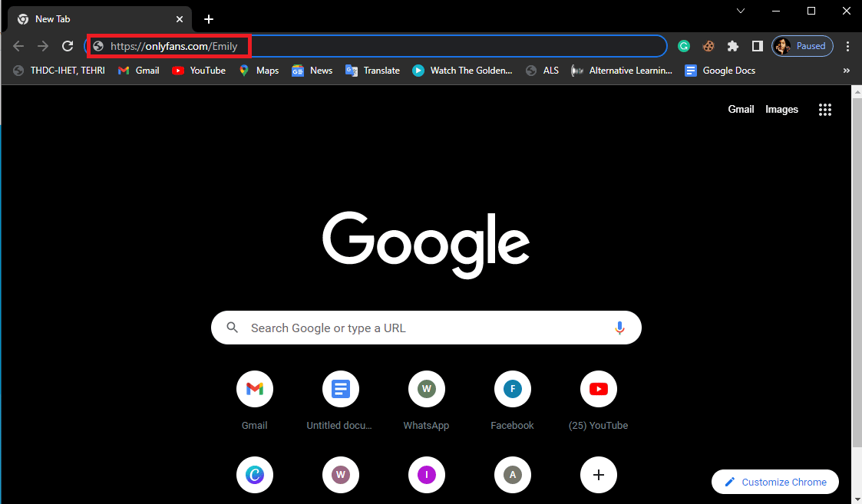Open the Chrome three-dot menu
This screenshot has height=504, width=862.
847,46
